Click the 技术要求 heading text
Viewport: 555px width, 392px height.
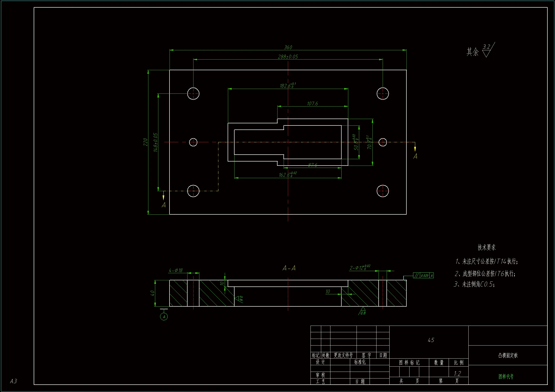[x=486, y=247]
